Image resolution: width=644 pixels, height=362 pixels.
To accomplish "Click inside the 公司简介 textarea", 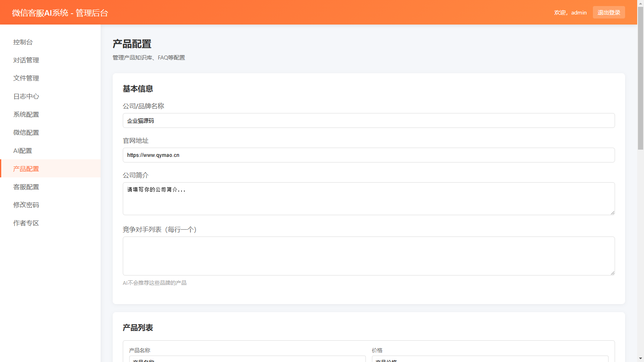I will click(x=368, y=199).
